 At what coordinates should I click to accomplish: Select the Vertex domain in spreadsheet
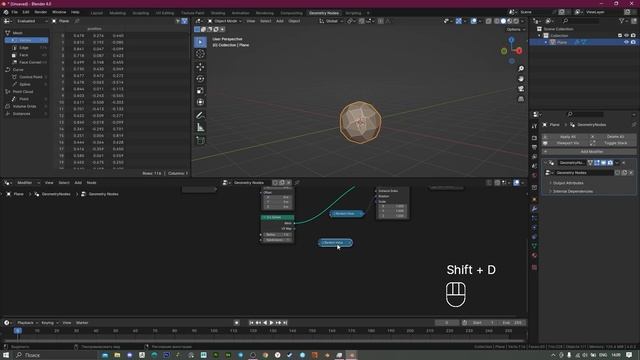tap(27, 40)
